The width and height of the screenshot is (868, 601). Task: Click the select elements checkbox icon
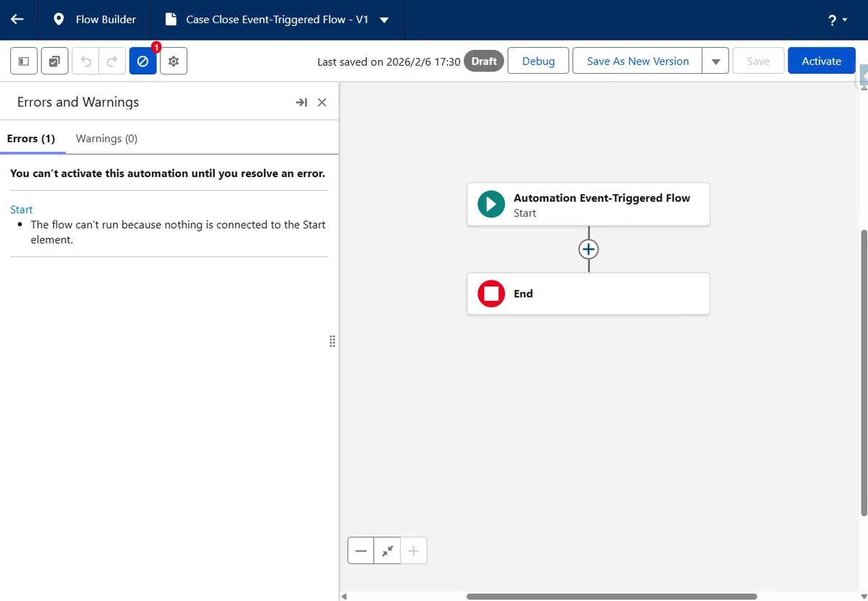tap(55, 61)
